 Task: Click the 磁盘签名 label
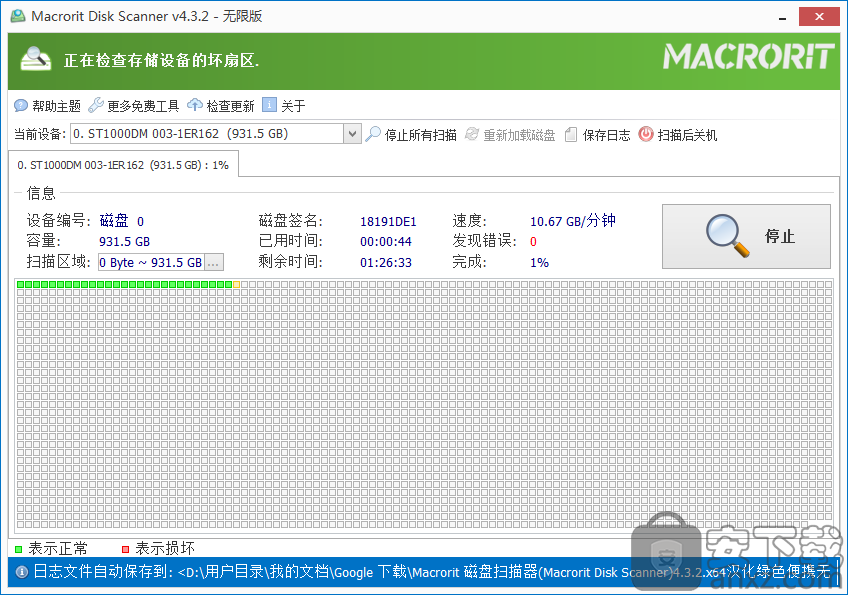tap(290, 221)
